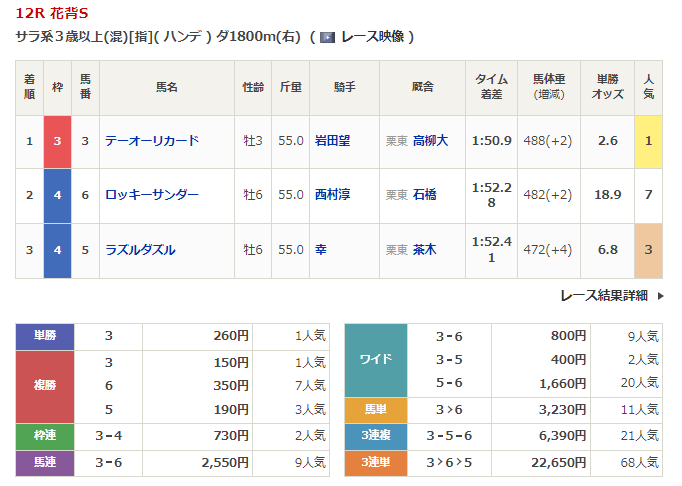Click the arrow beside レース結果詳細
The width and height of the screenshot is (682, 486).
(x=660, y=296)
